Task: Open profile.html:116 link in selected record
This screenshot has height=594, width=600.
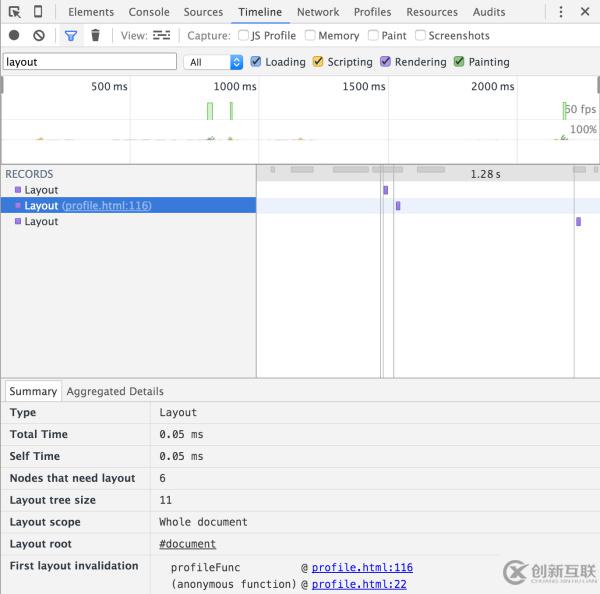Action: pos(107,206)
